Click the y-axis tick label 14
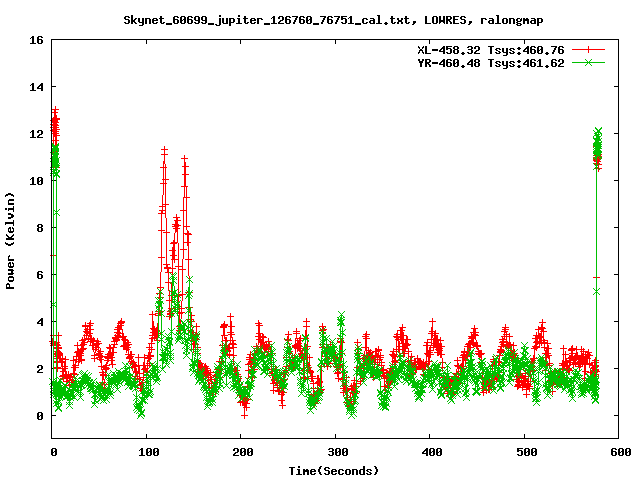The height and width of the screenshot is (480, 640). [36, 87]
